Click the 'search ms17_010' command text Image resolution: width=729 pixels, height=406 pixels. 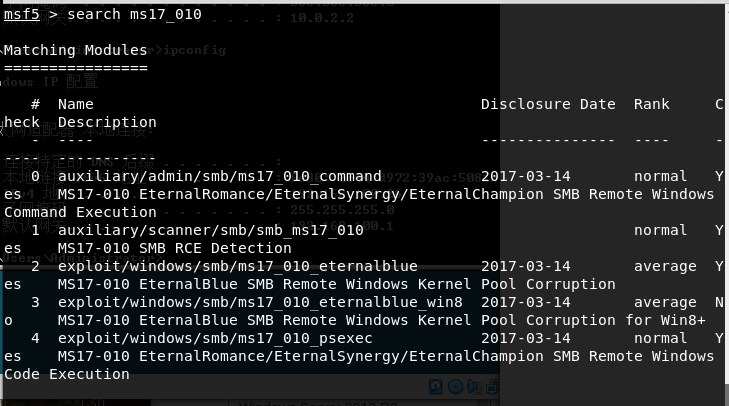[134, 14]
